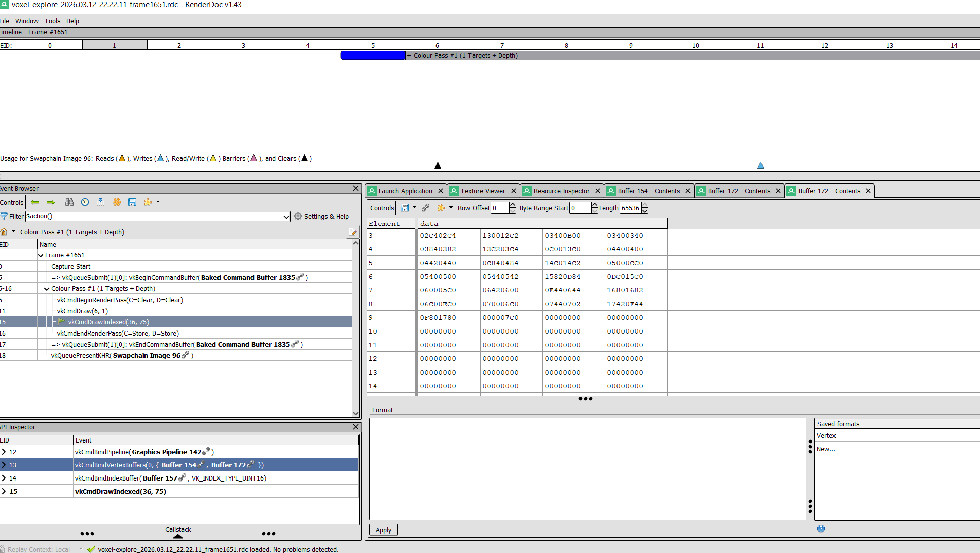Click Vertex under Saved formats
980x553 pixels.
click(x=826, y=435)
